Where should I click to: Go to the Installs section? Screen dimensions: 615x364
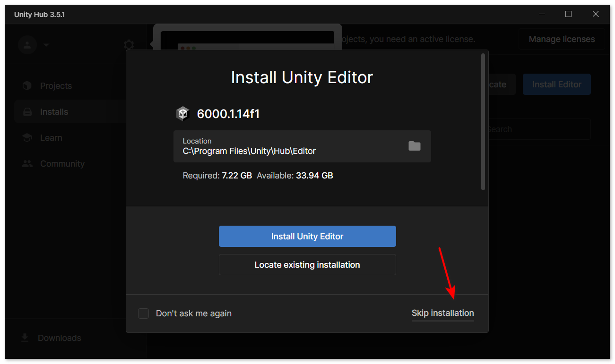tap(54, 112)
